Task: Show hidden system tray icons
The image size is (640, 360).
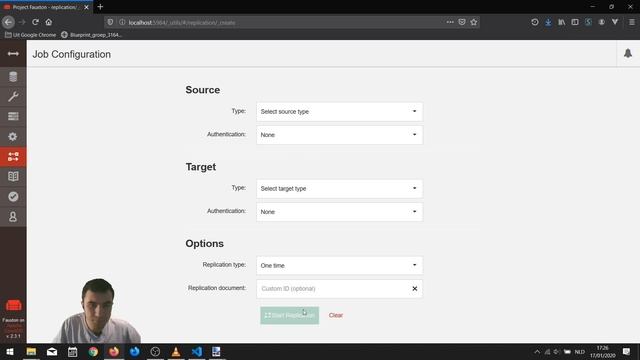Action: [x=537, y=351]
